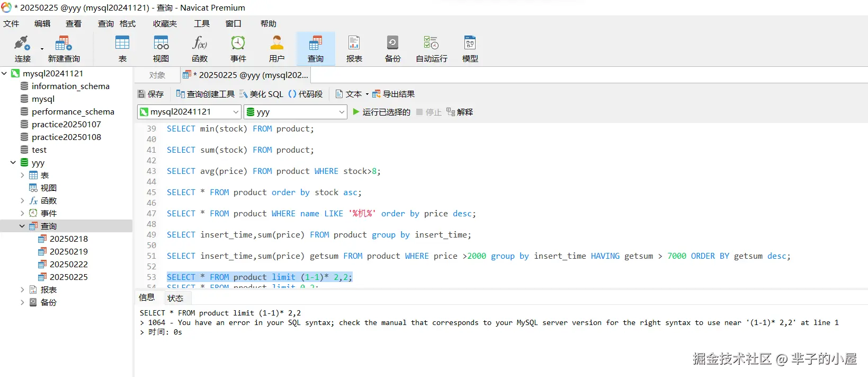Expand the 报表 reports node

point(22,290)
